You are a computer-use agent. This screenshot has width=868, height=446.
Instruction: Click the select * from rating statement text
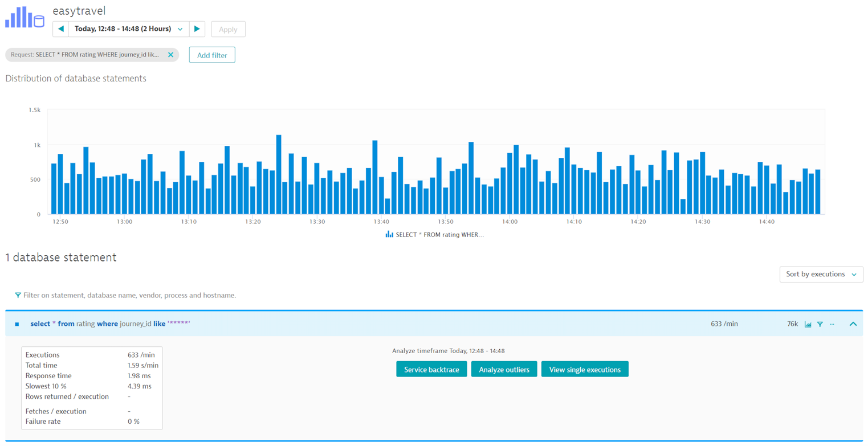click(110, 324)
